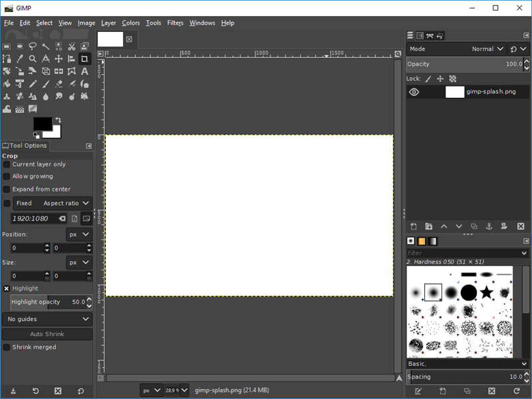
Task: Open the File menu
Action: click(x=9, y=23)
